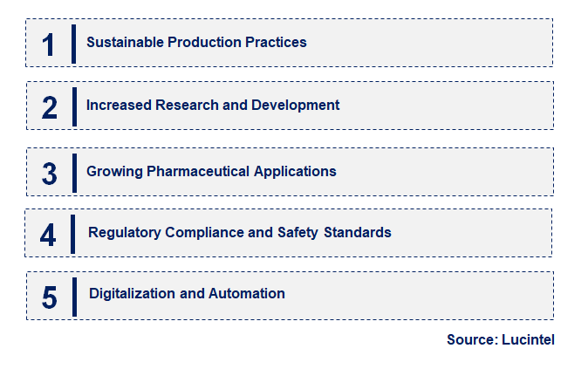
Task: Click the vertical bar beside number 4
Action: tap(72, 235)
